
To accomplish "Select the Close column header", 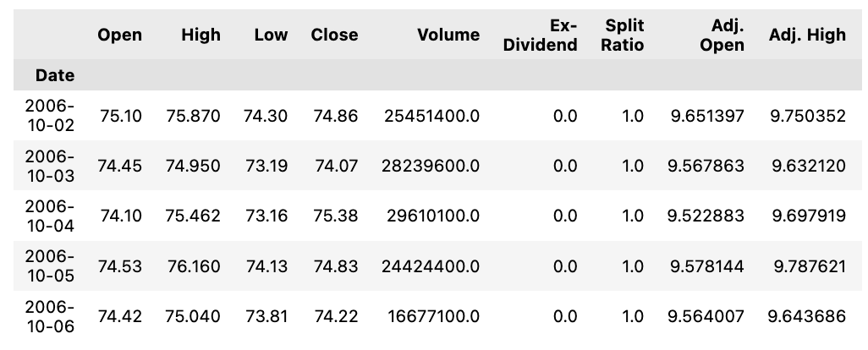I will tap(334, 35).
